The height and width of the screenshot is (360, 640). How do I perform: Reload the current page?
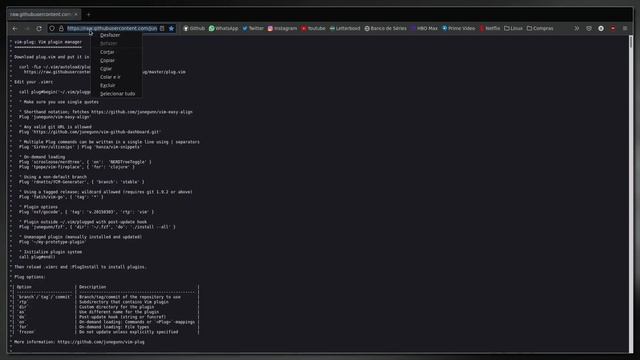pyautogui.click(x=39, y=29)
